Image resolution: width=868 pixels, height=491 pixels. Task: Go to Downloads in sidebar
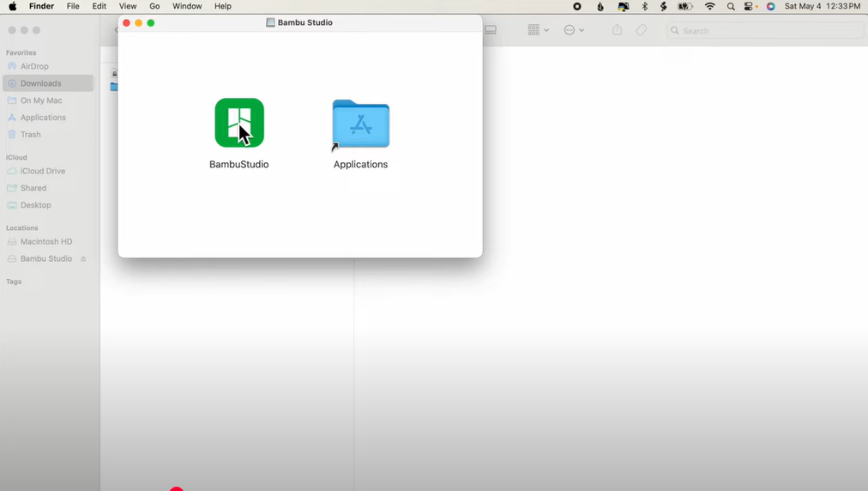tap(48, 83)
